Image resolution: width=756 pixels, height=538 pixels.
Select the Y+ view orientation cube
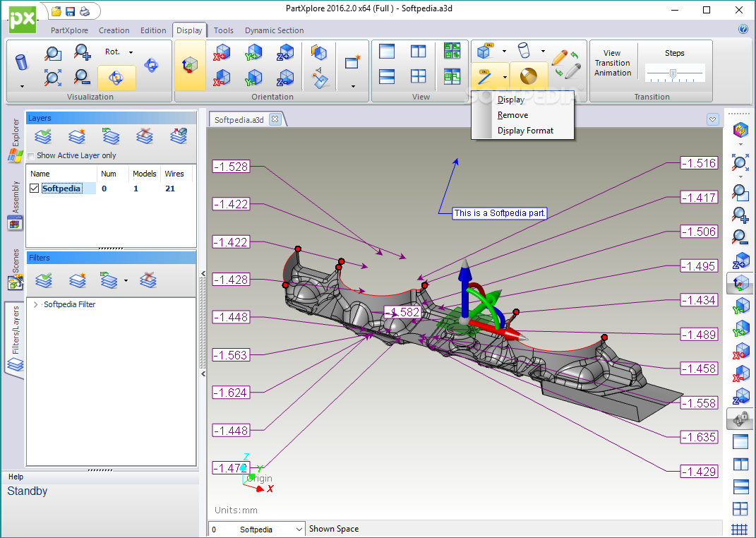253,52
